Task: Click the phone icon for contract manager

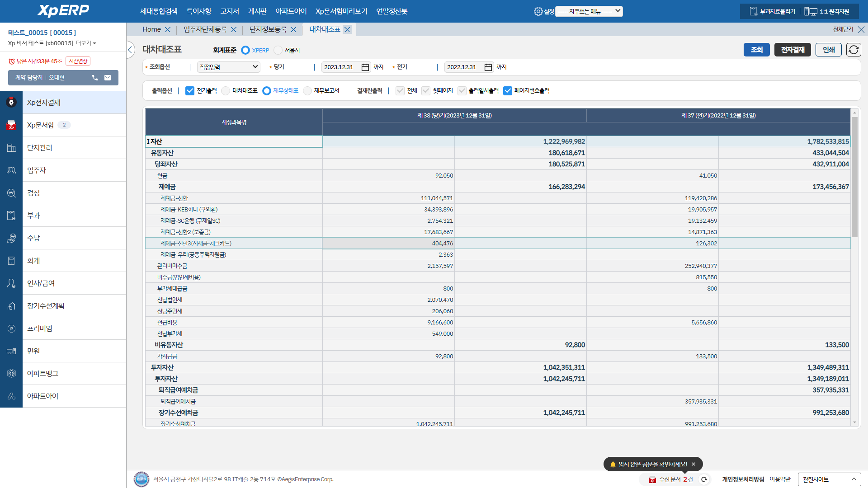Action: point(95,78)
